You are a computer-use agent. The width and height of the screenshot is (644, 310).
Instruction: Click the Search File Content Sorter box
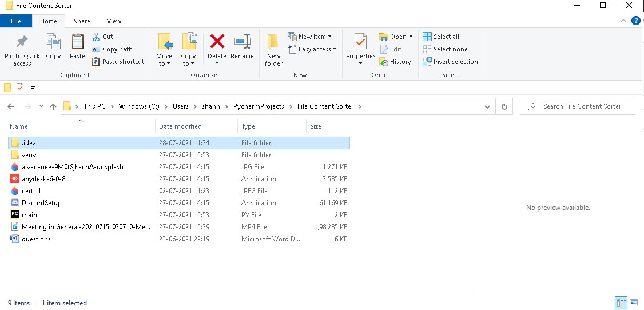(578, 106)
